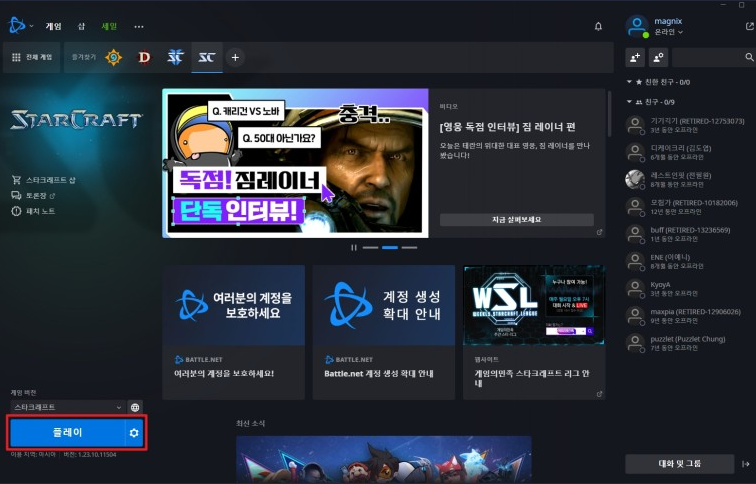Image resolution: width=756 pixels, height=484 pixels.
Task: Select the StarCraft Remastered SC tab
Action: point(207,57)
